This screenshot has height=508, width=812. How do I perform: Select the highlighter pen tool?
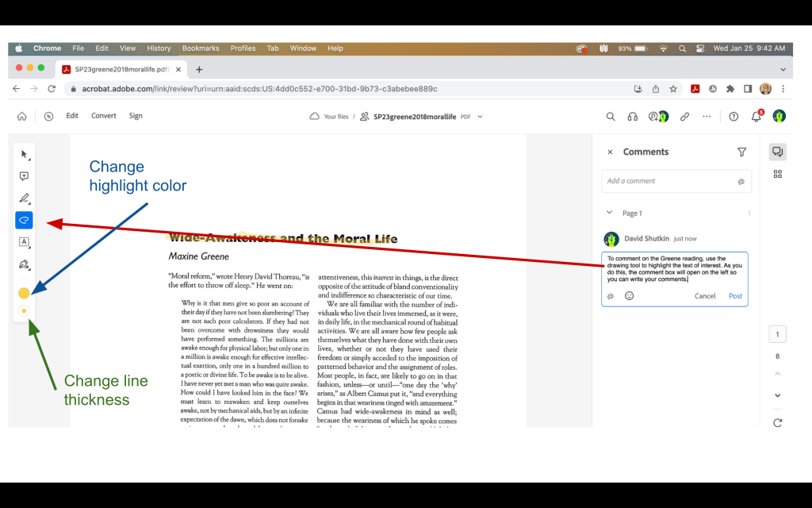coord(24,198)
